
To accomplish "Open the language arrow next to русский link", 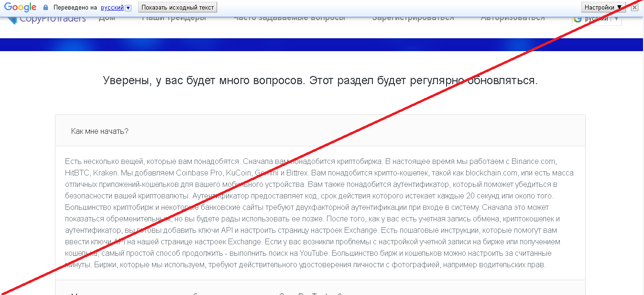I will 128,8.
